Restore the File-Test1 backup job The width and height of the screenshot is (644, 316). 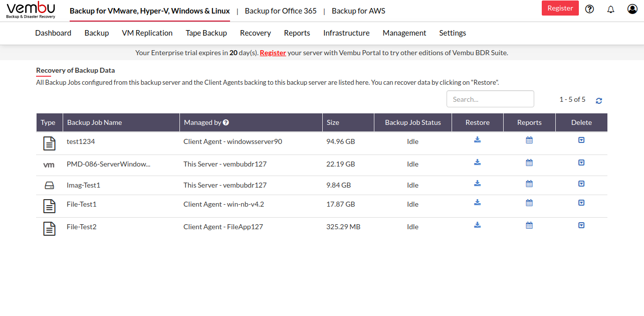(x=478, y=203)
